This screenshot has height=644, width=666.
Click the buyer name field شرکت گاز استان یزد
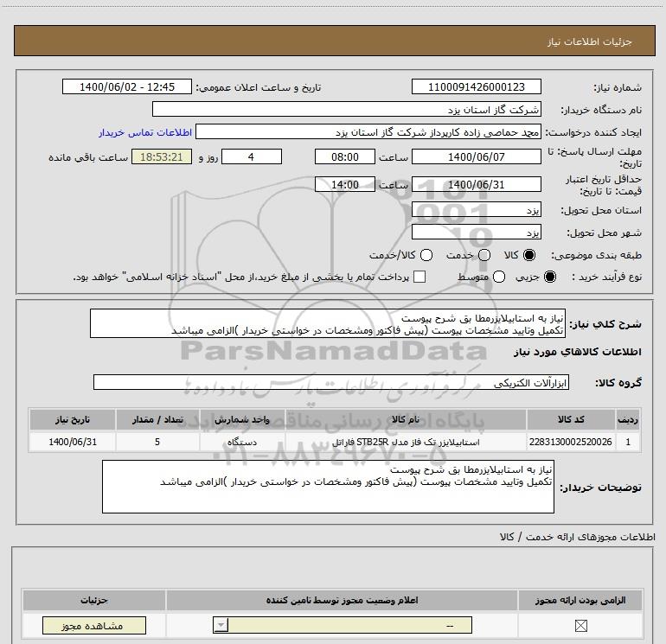coord(347,110)
